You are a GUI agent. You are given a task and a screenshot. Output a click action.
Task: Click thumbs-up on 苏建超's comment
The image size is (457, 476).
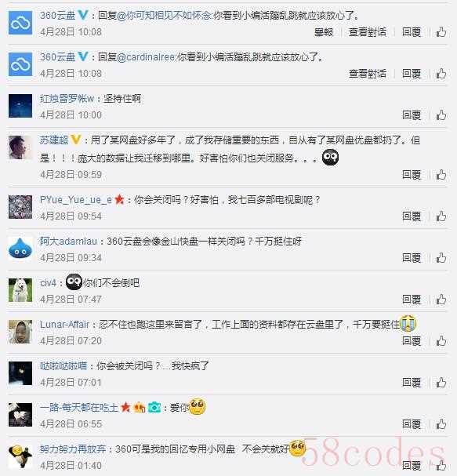point(441,175)
